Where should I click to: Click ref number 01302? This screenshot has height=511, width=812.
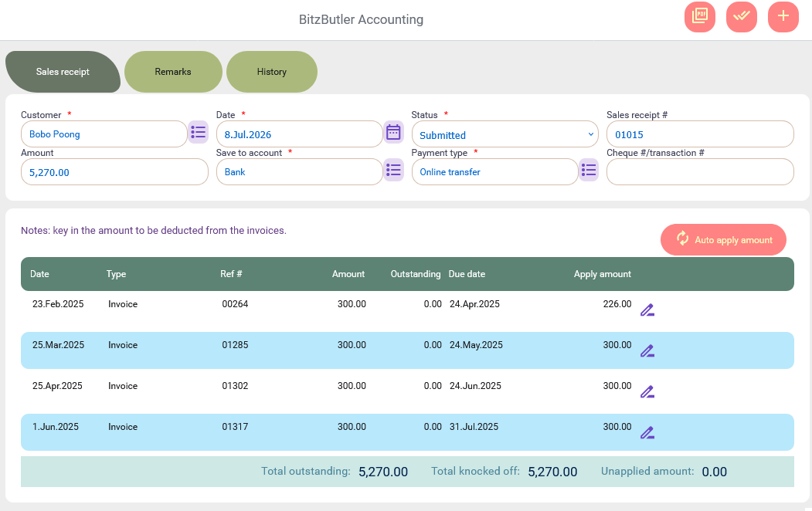[x=235, y=386]
